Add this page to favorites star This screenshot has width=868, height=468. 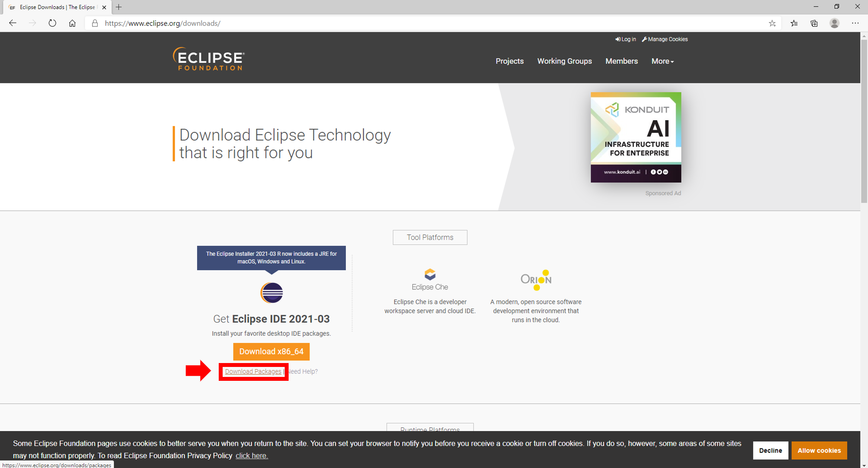(x=772, y=23)
